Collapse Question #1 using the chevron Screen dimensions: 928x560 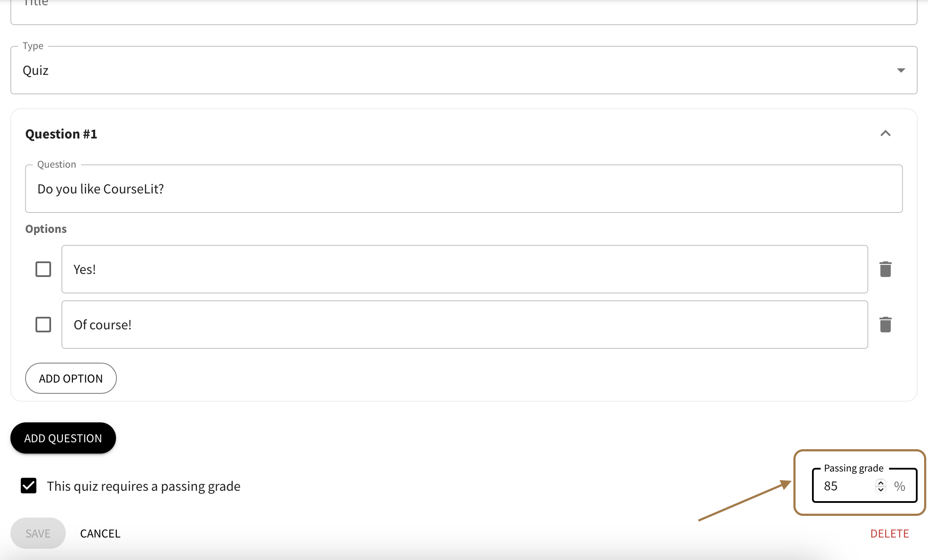[x=885, y=134]
